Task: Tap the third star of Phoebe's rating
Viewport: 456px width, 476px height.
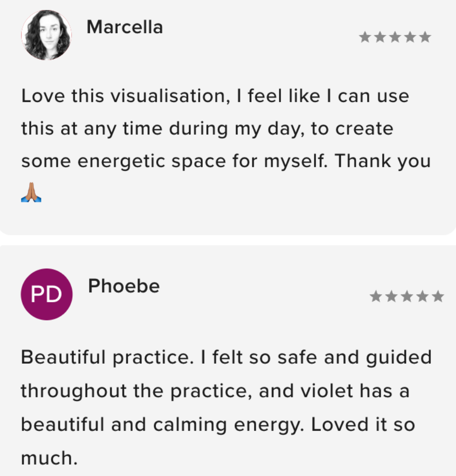Action: coord(407,297)
